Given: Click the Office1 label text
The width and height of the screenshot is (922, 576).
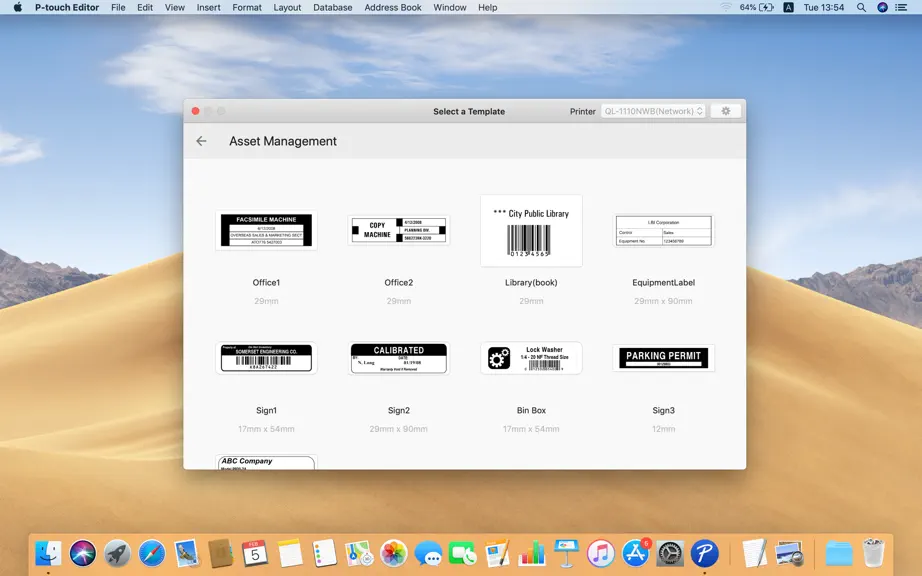Looking at the screenshot, I should [266, 283].
